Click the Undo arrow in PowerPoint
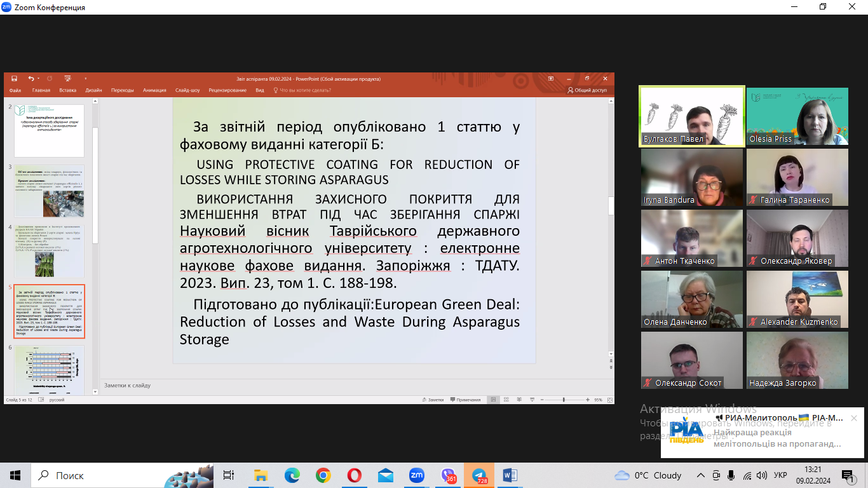Viewport: 868px width, 488px height. pos(31,79)
